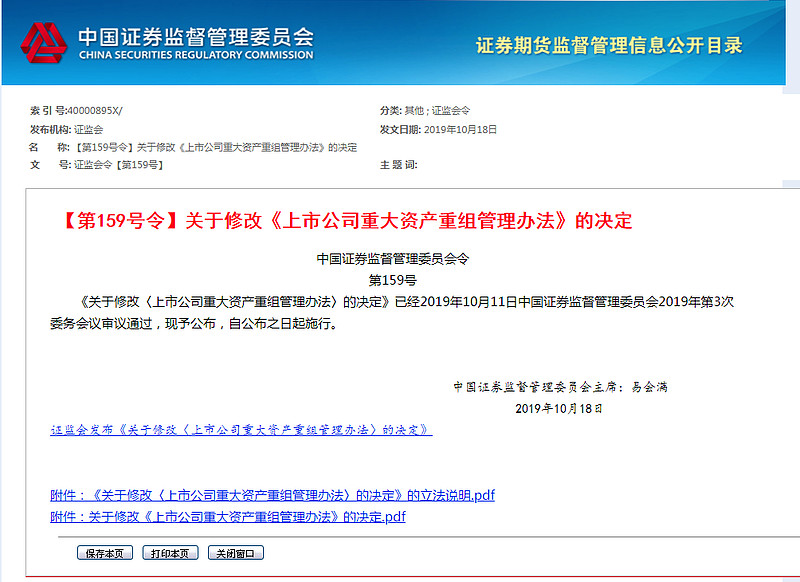Click the 分类: 其他；证监会令 field

click(x=424, y=111)
